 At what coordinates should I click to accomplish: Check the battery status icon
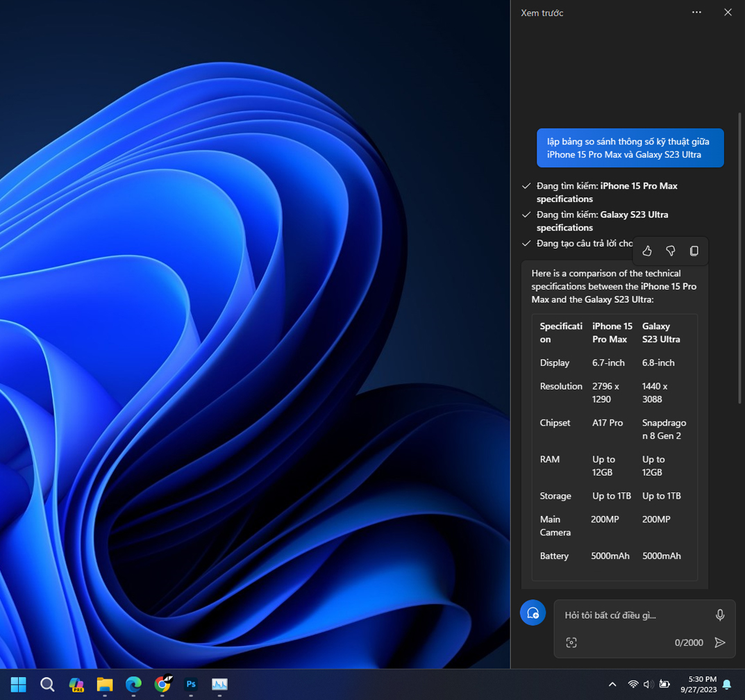(x=664, y=684)
